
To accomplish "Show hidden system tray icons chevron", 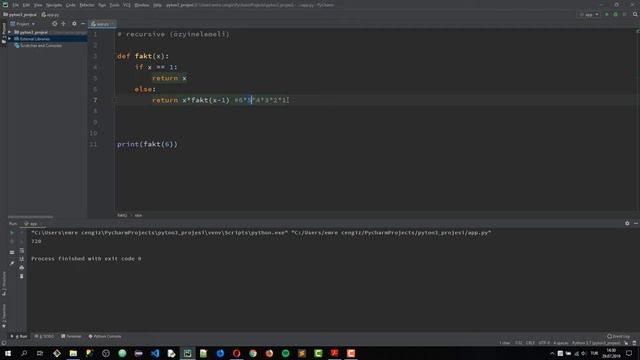I will [552, 353].
